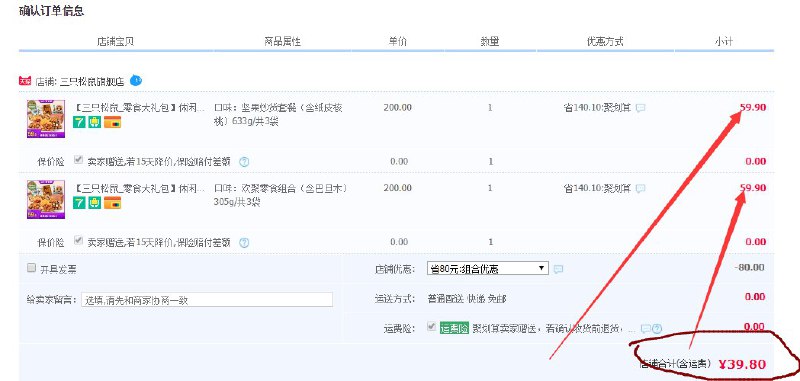The width and height of the screenshot is (800, 381).
Task: Click the orange credit card icon in 坚果炒货套餐 row
Action: (x=113, y=122)
